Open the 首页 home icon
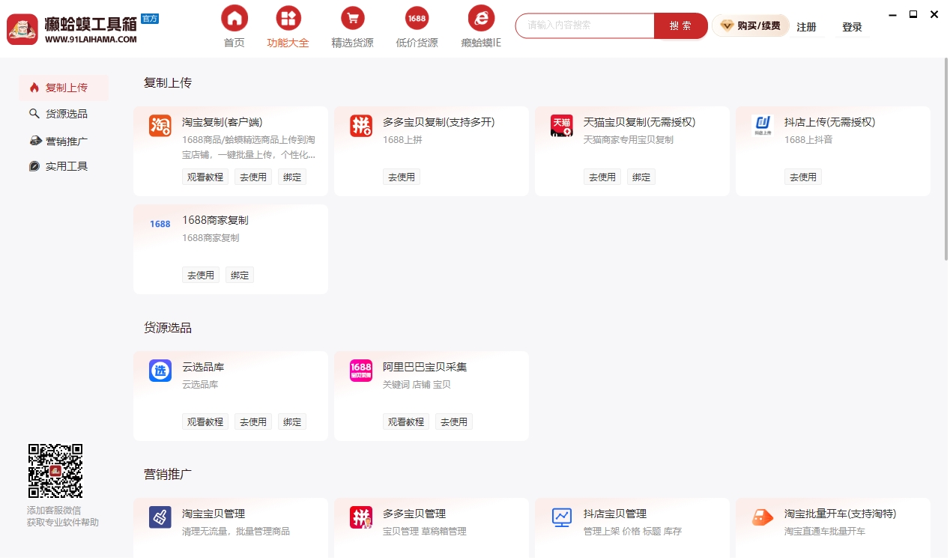The height and width of the screenshot is (560, 950). [x=233, y=17]
